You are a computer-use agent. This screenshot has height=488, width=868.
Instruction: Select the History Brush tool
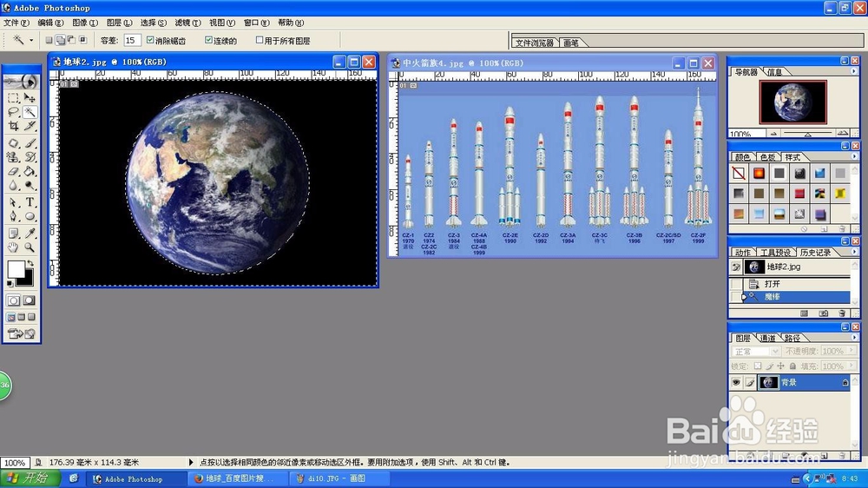(x=30, y=157)
